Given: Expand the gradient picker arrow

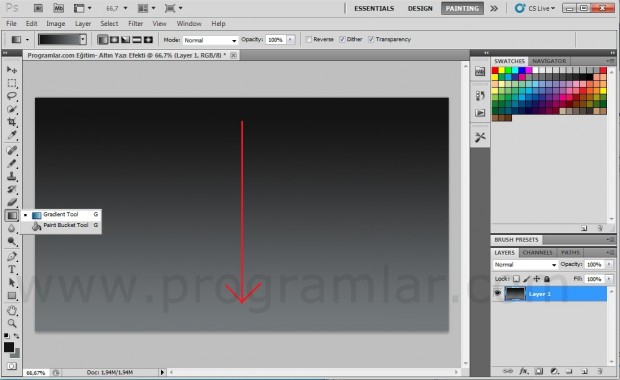Looking at the screenshot, I should [83, 40].
